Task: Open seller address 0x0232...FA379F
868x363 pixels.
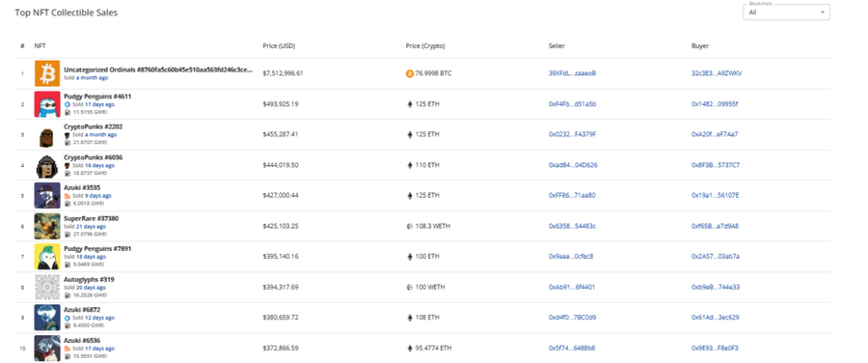Action: (x=572, y=134)
